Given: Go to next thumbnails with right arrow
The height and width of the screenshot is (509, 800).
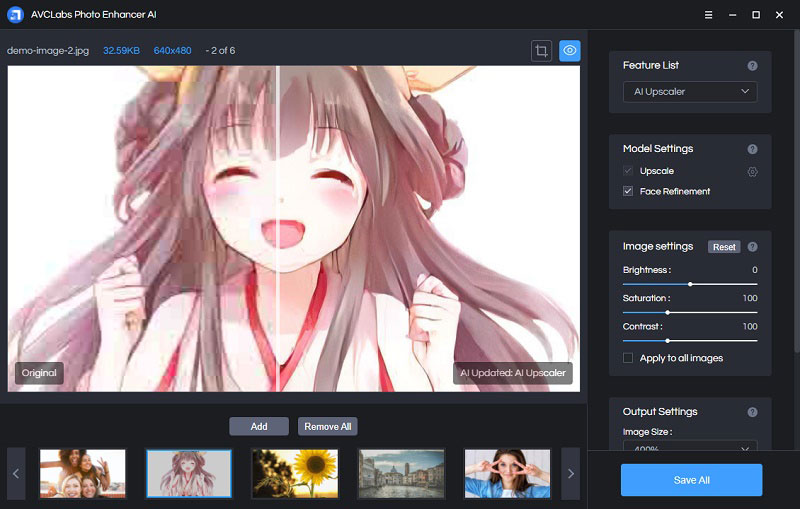Looking at the screenshot, I should (570, 473).
